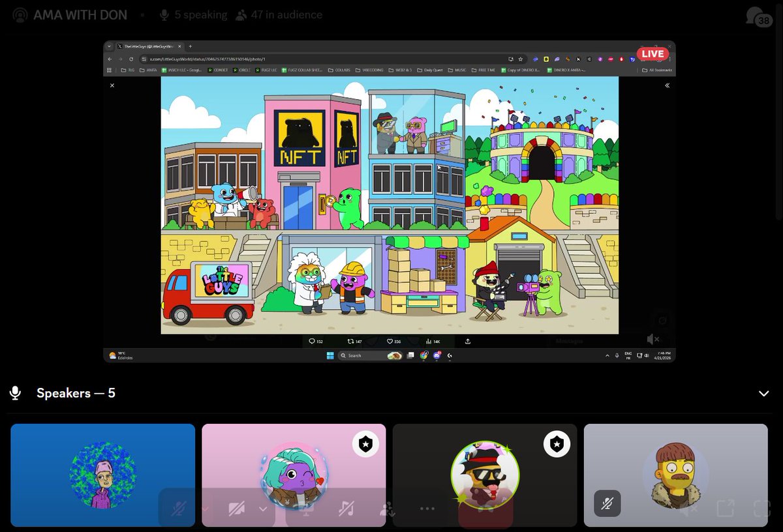Image resolution: width=783 pixels, height=532 pixels.
Task: Disconnect from the stage with the red button
Action: click(485, 509)
